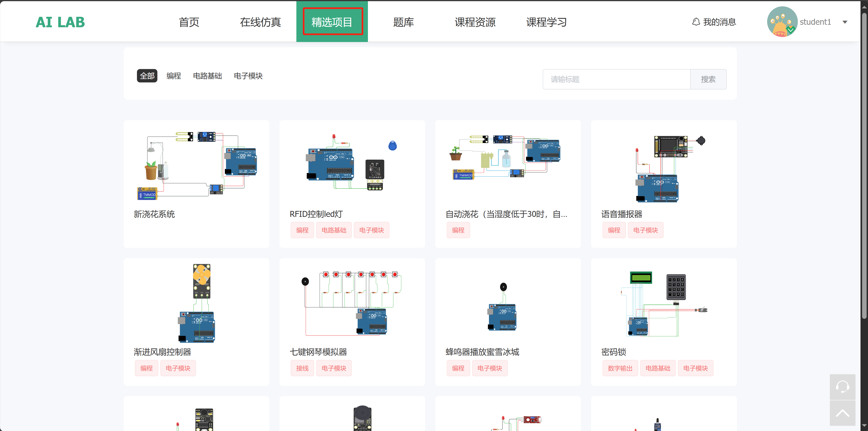
Task: Open the 密码锁 project thumbnail
Action: [x=663, y=304]
